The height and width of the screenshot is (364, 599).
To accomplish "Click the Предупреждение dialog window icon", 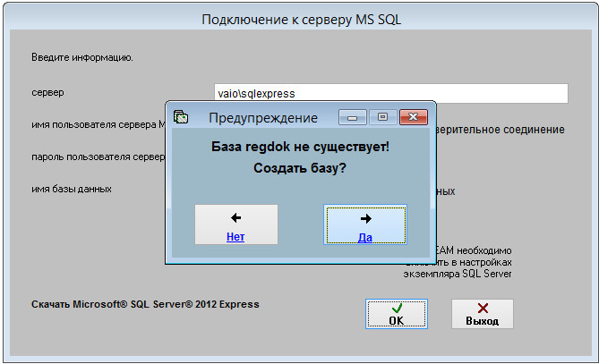I will (181, 117).
